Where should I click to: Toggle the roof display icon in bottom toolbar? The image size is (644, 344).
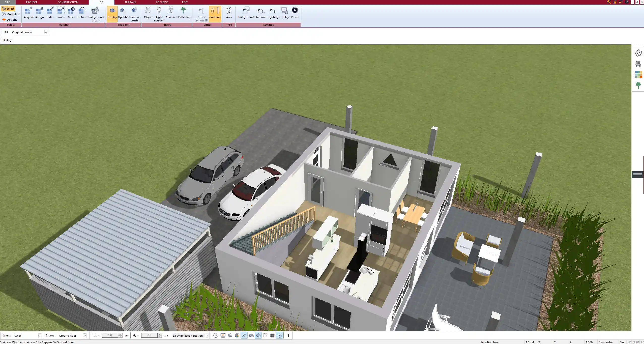tap(244, 335)
